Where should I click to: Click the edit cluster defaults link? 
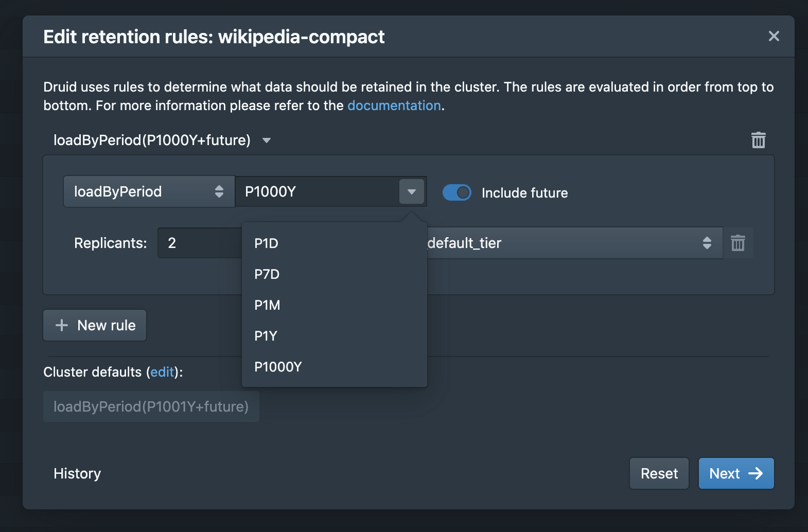coord(162,372)
